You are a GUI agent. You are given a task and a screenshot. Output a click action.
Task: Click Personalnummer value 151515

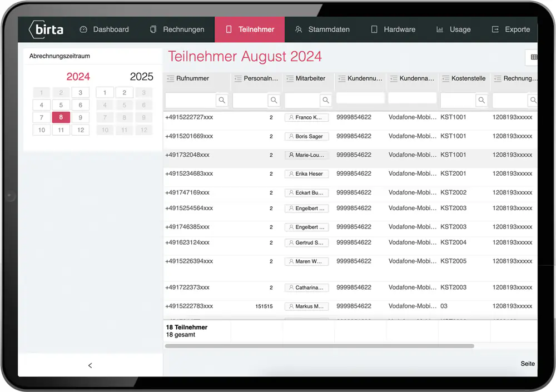pos(264,306)
